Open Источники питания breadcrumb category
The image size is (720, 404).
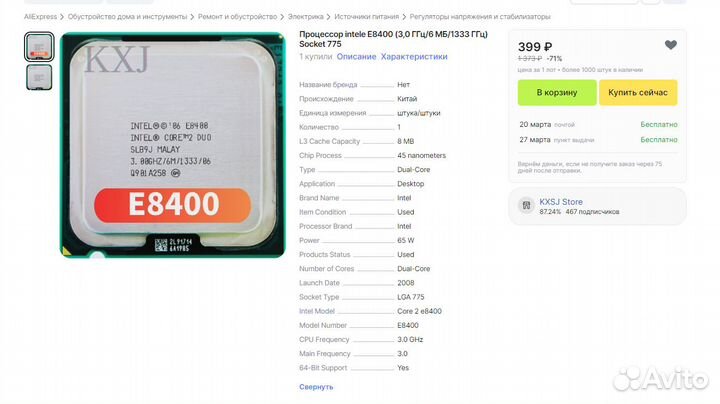[366, 17]
